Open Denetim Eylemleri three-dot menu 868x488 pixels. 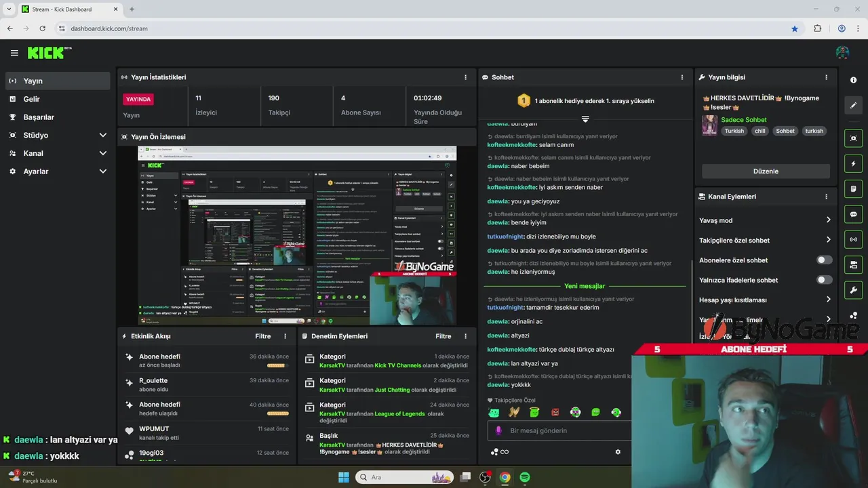tap(465, 336)
